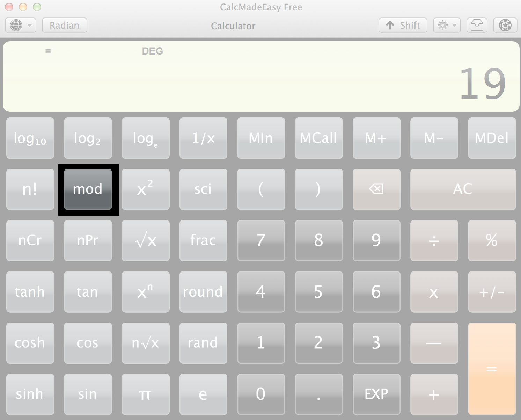
Task: Open the inbox tray icon in toolbar
Action: tap(477, 25)
